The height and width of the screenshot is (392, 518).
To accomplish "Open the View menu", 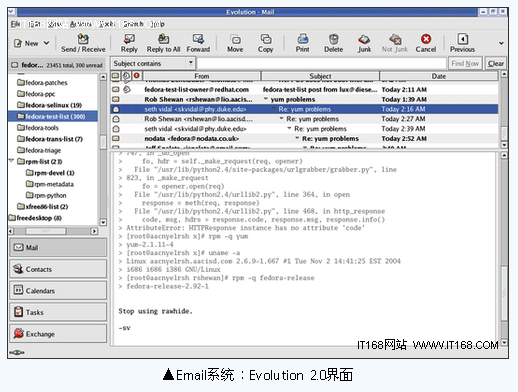I will pos(55,24).
